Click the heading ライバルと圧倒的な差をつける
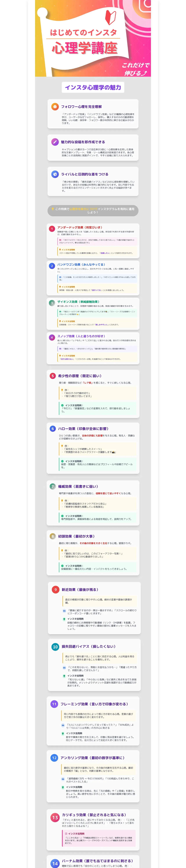 (x=85, y=174)
